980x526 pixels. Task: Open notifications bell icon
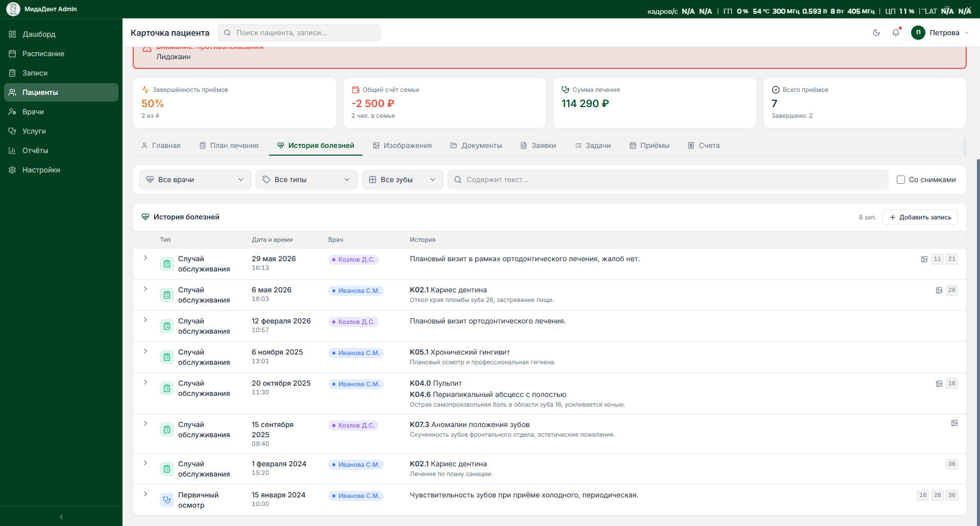click(x=896, y=33)
